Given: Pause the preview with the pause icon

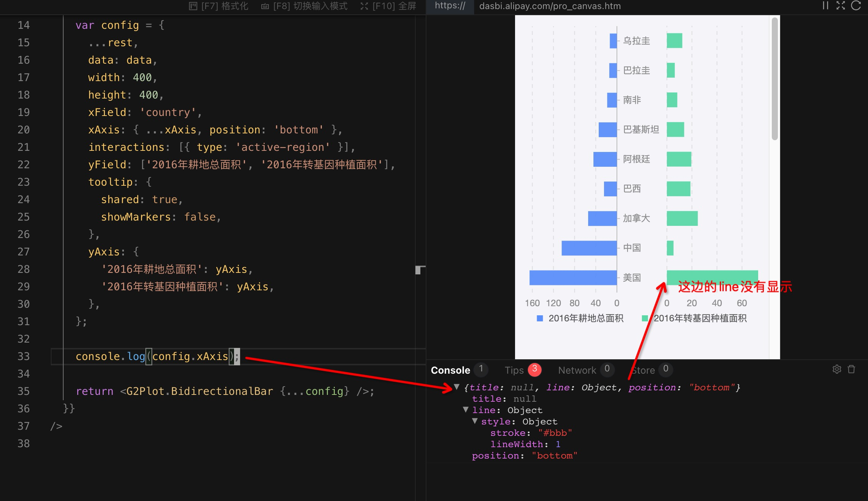Looking at the screenshot, I should [825, 6].
